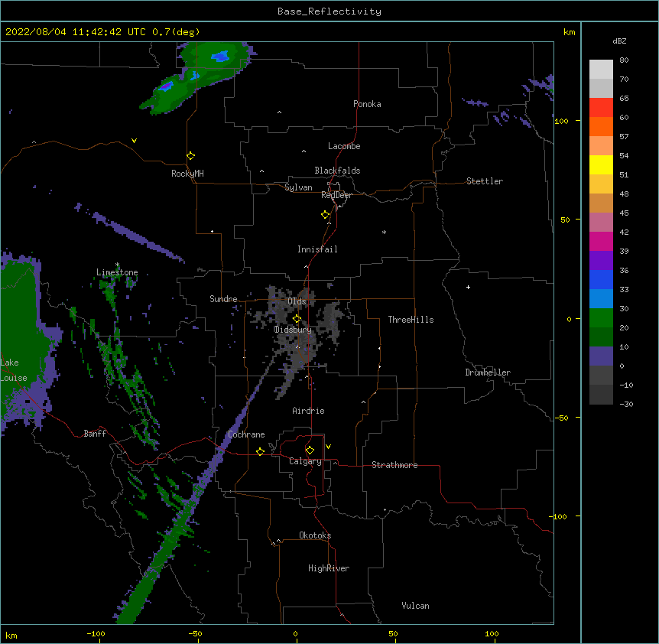This screenshot has width=659, height=644.
Task: Pick the light blue 30-33 dBZ swatch
Action: coord(601,299)
